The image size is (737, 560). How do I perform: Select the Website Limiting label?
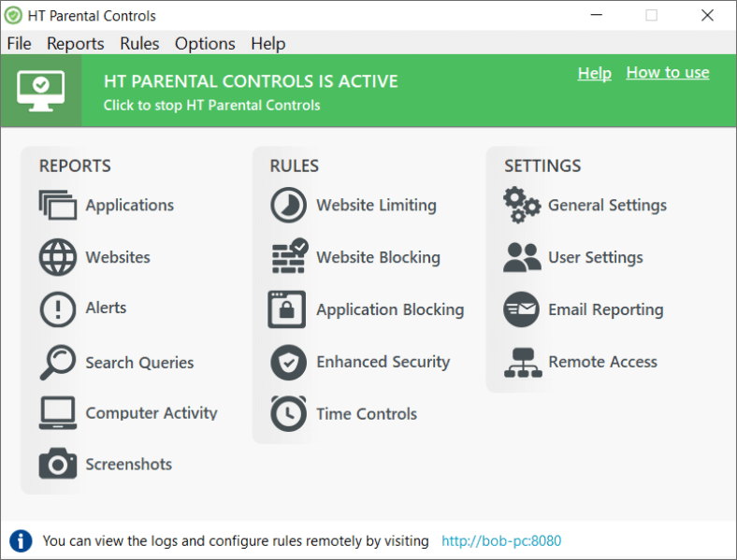point(377,206)
